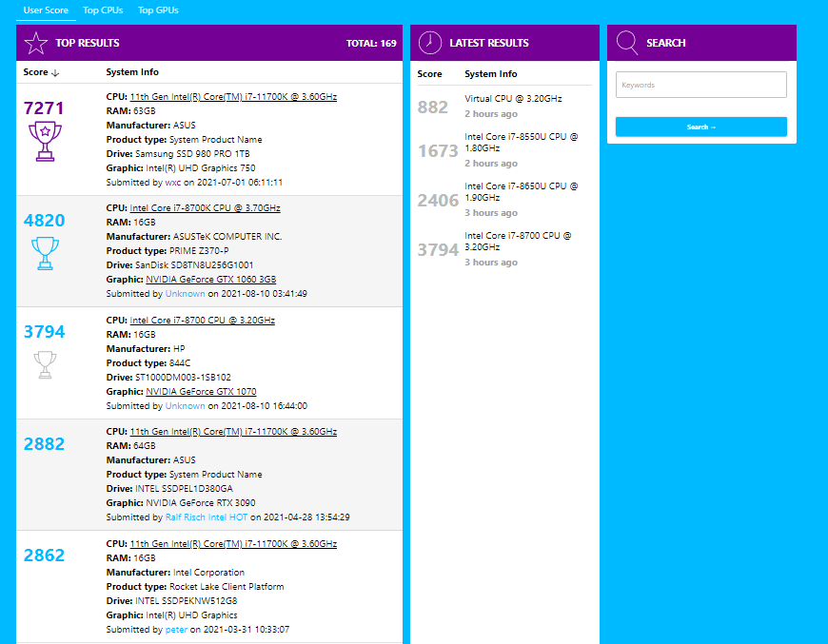
Task: Open submitter peter's profile link
Action: pyautogui.click(x=176, y=630)
